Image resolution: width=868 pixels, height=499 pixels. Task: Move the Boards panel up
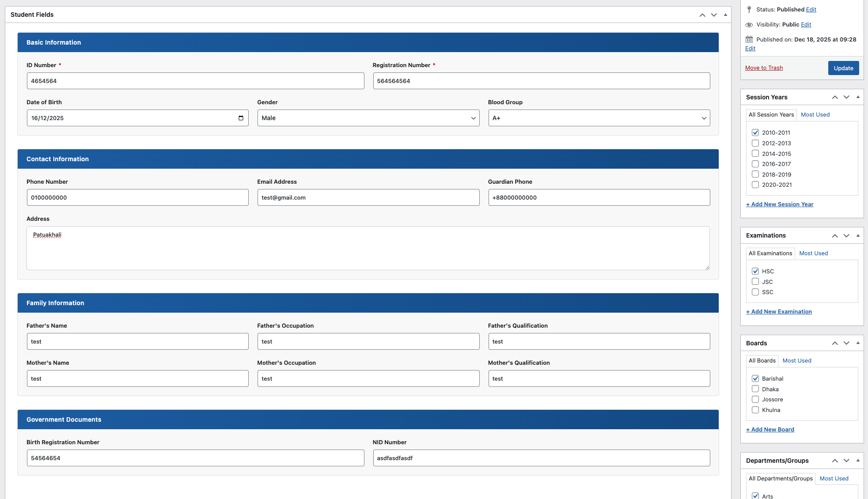[835, 343]
